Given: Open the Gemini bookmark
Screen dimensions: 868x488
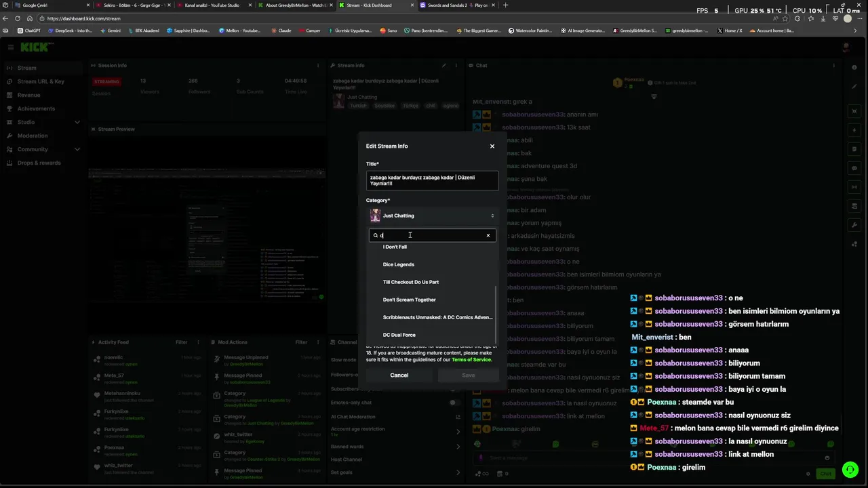Looking at the screenshot, I should pos(110,30).
